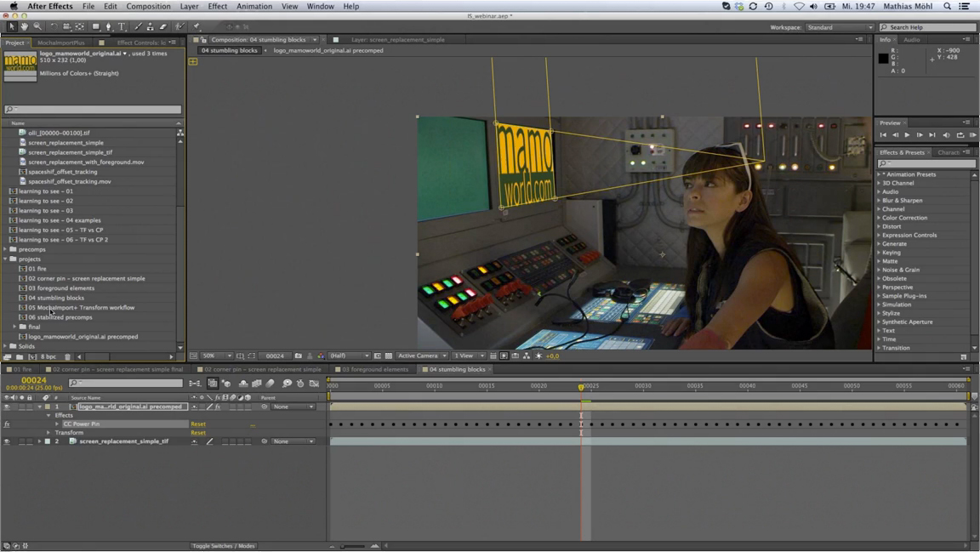This screenshot has height=552, width=980.
Task: Switch to the 03 foreground elements timeline tab
Action: (374, 369)
